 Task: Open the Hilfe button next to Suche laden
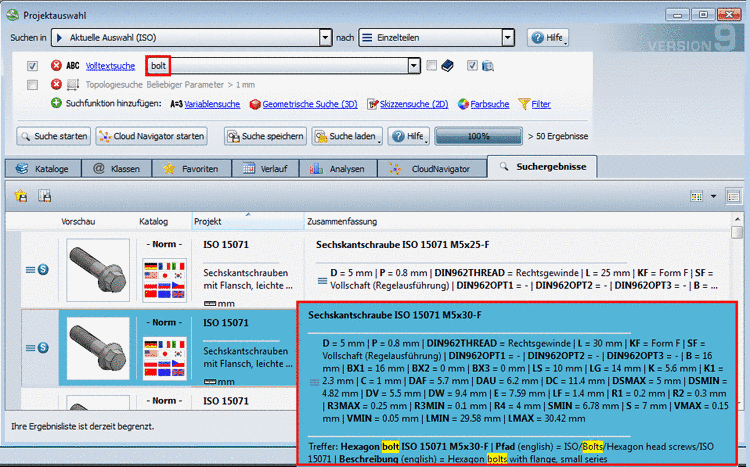point(408,136)
